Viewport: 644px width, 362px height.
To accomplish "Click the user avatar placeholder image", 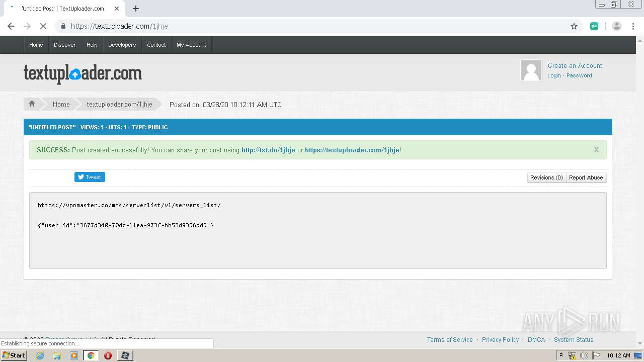I will (531, 70).
